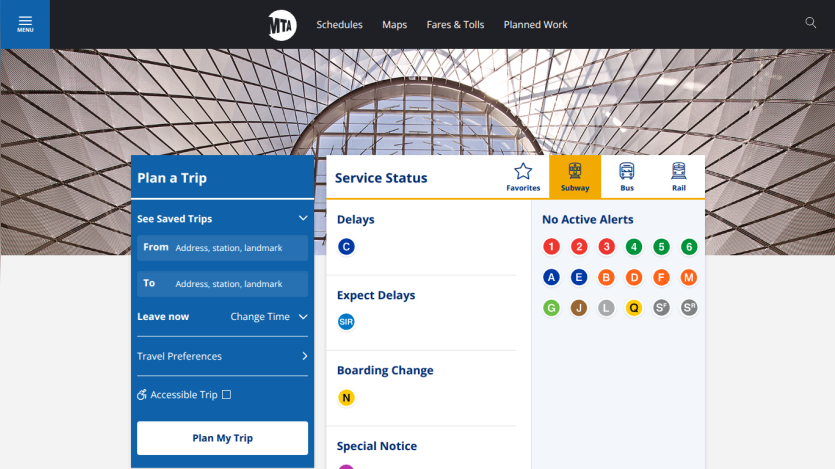This screenshot has width=835, height=469.
Task: Click the F train icon
Action: 661,277
